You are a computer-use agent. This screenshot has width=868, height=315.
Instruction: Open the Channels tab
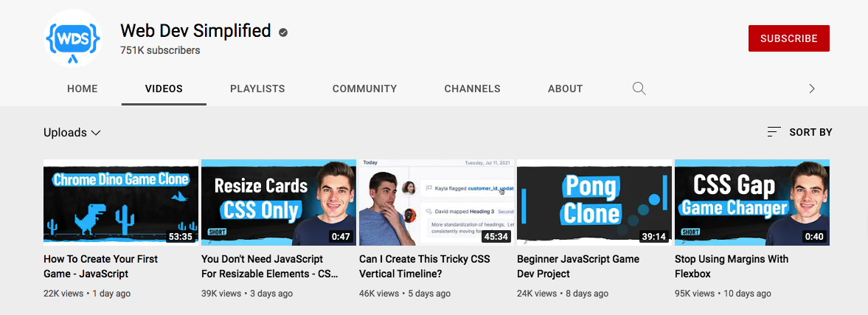click(x=472, y=89)
